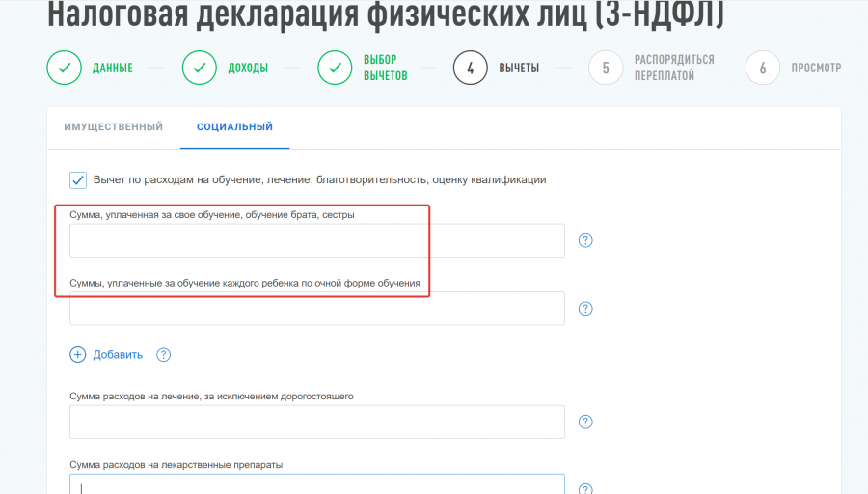Image resolution: width=868 pixels, height=494 pixels.
Task: Switch to the Имущественный tab
Action: point(113,126)
